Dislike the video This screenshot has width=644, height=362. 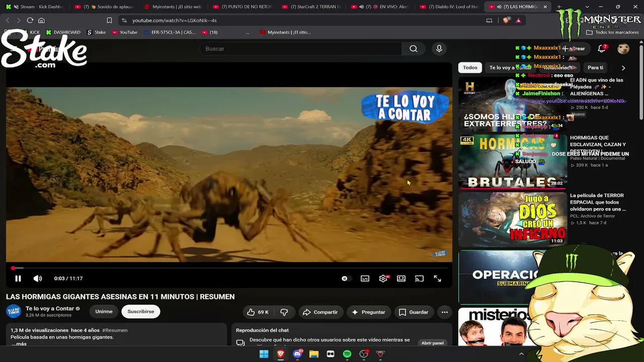click(x=284, y=312)
